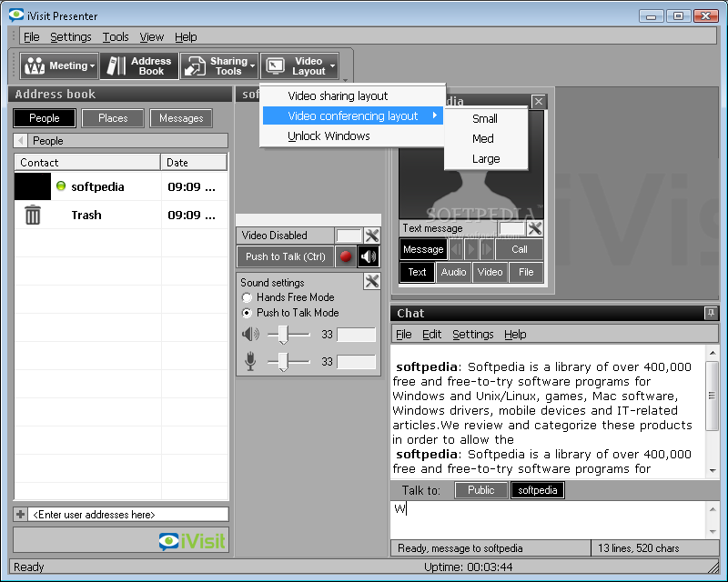Switch to the Places tab
The image size is (728, 582).
[113, 118]
